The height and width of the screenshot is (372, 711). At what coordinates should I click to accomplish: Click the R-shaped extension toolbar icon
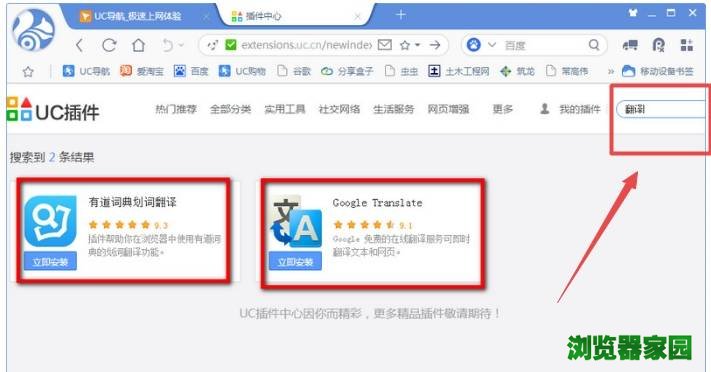658,45
